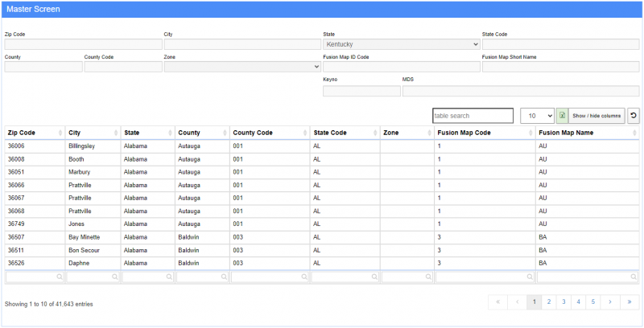
Task: Click the Fusion Map ID Code field
Action: 401,68
